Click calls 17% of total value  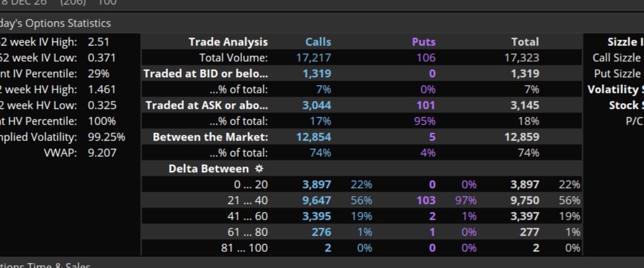(320, 121)
